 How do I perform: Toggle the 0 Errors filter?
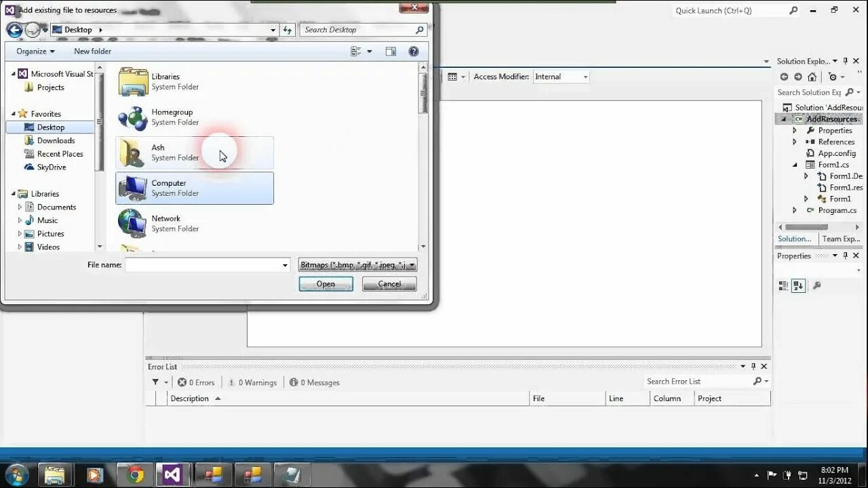(196, 382)
